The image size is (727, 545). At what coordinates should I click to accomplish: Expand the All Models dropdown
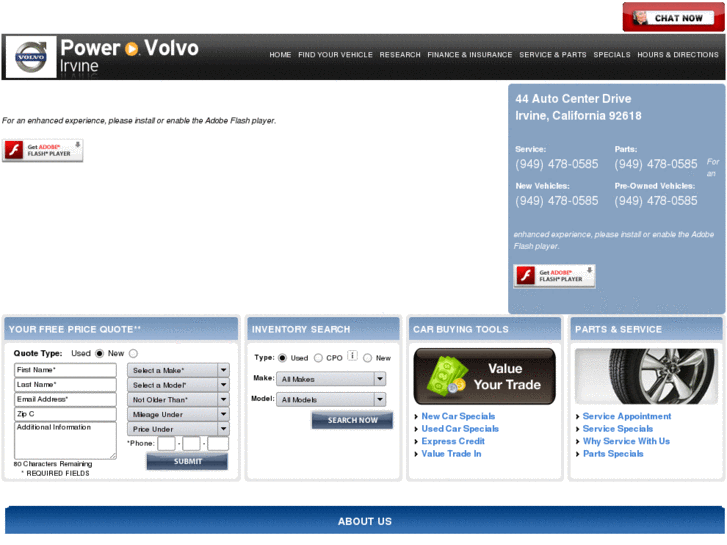coord(331,399)
